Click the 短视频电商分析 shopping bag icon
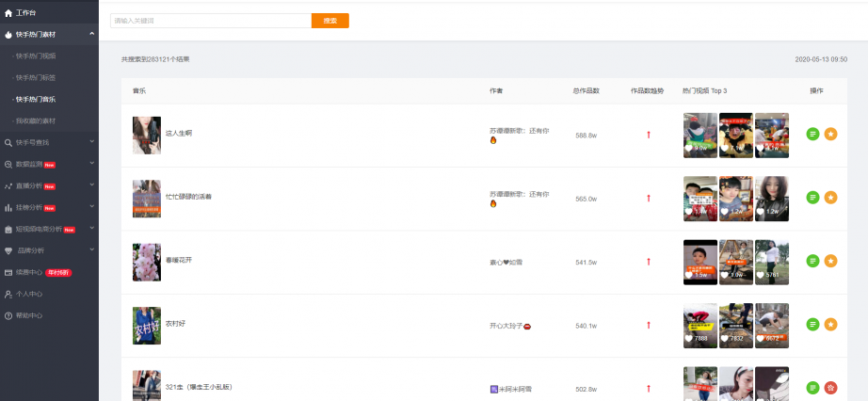868x401 pixels. (x=8, y=230)
